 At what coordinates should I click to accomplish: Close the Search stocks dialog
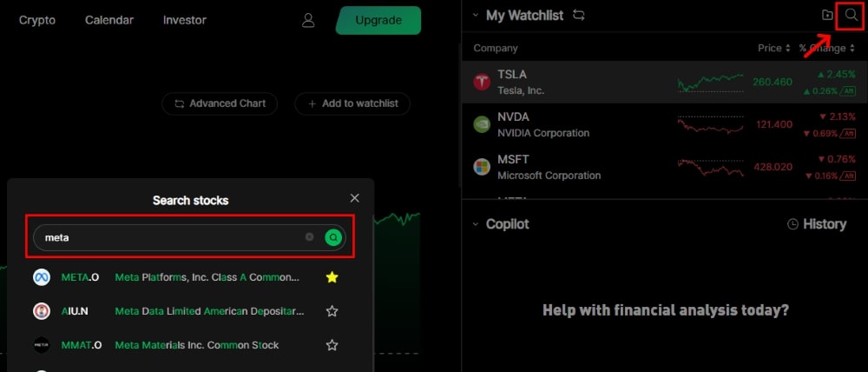pyautogui.click(x=354, y=199)
